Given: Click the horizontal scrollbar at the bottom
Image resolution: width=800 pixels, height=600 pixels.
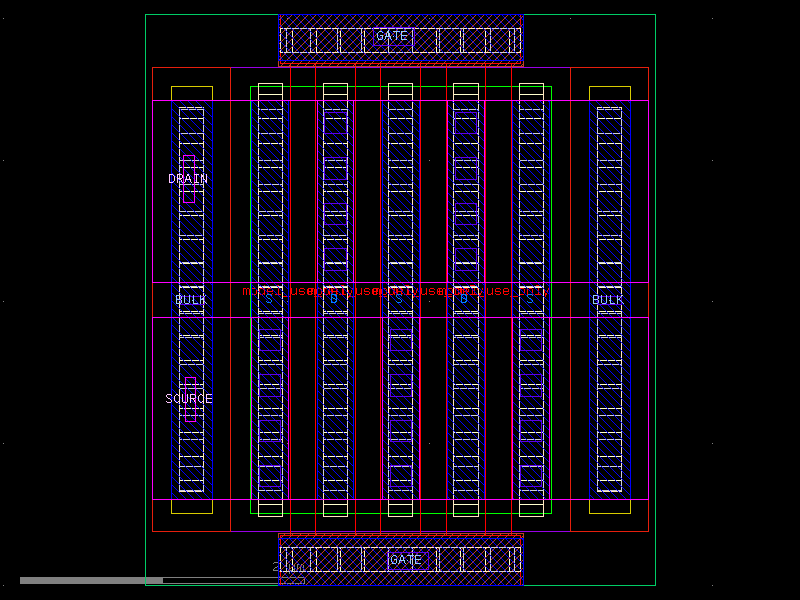Looking at the screenshot, I should coord(90,578).
